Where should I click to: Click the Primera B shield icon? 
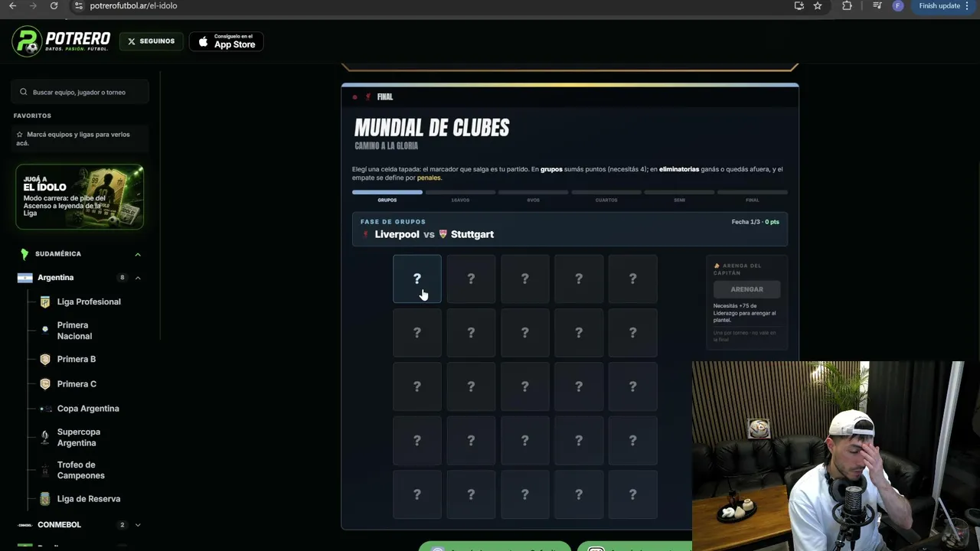(x=45, y=359)
